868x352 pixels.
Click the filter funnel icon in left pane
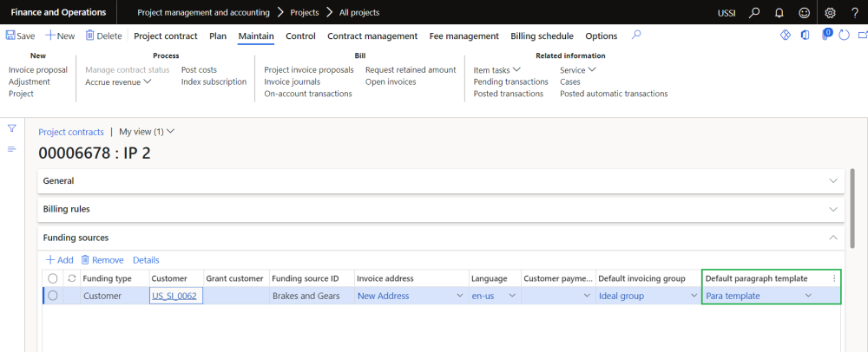pyautogui.click(x=12, y=128)
